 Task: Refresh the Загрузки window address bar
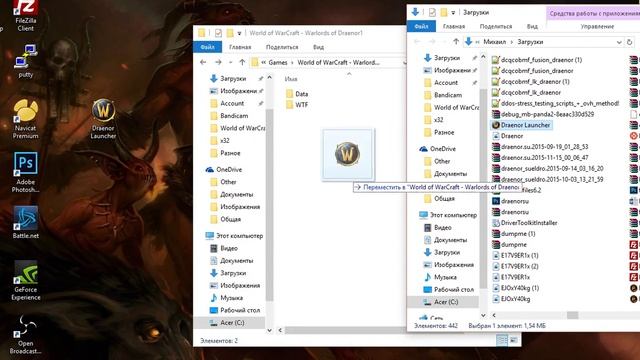click(x=629, y=42)
